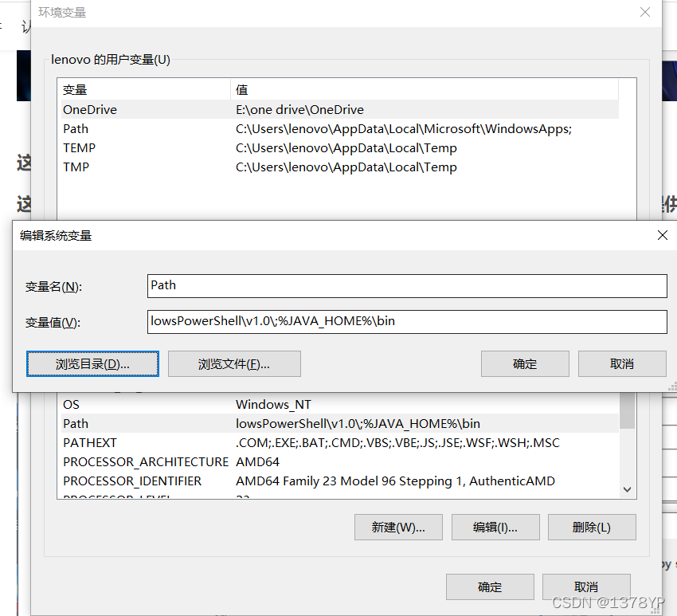Click the AMD64 Family 23 Model 96 value cell
Image resolution: width=677 pixels, height=616 pixels.
(x=395, y=481)
